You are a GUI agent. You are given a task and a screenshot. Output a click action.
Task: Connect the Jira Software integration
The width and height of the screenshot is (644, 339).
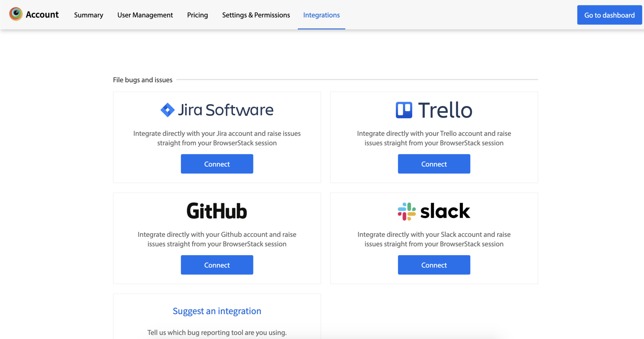(217, 164)
